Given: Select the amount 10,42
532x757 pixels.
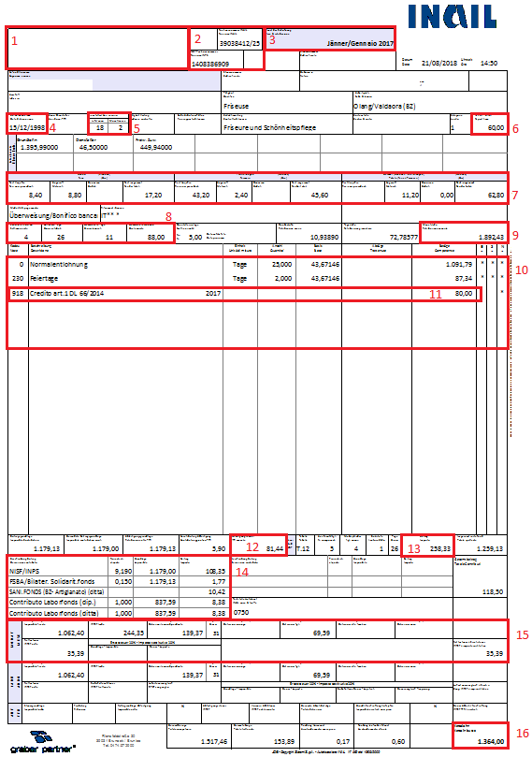Looking at the screenshot, I should (217, 592).
